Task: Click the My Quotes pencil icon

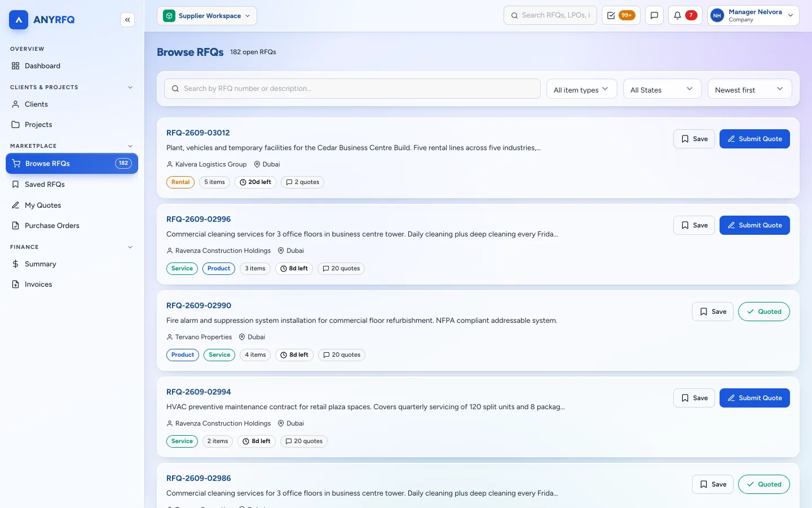Action: (16, 205)
